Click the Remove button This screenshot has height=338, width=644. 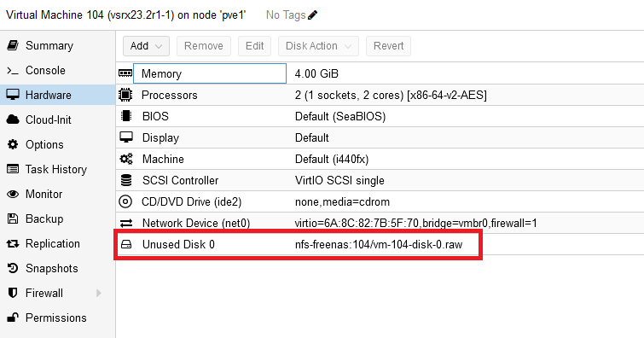[x=204, y=46]
